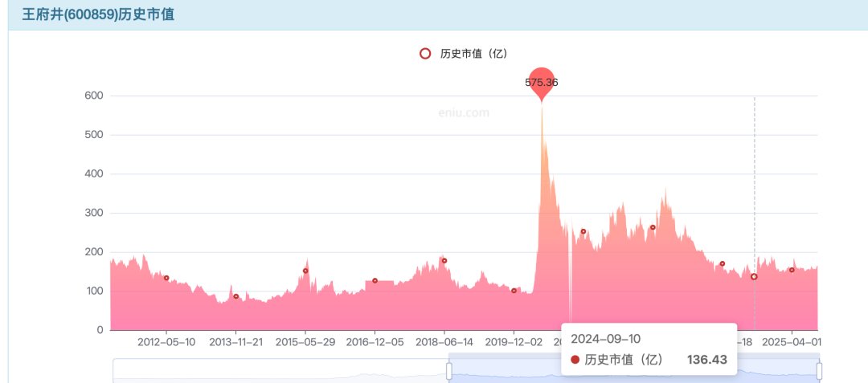The width and height of the screenshot is (868, 383).
Task: Click the highlighted point on the dashed line
Action: (x=754, y=277)
